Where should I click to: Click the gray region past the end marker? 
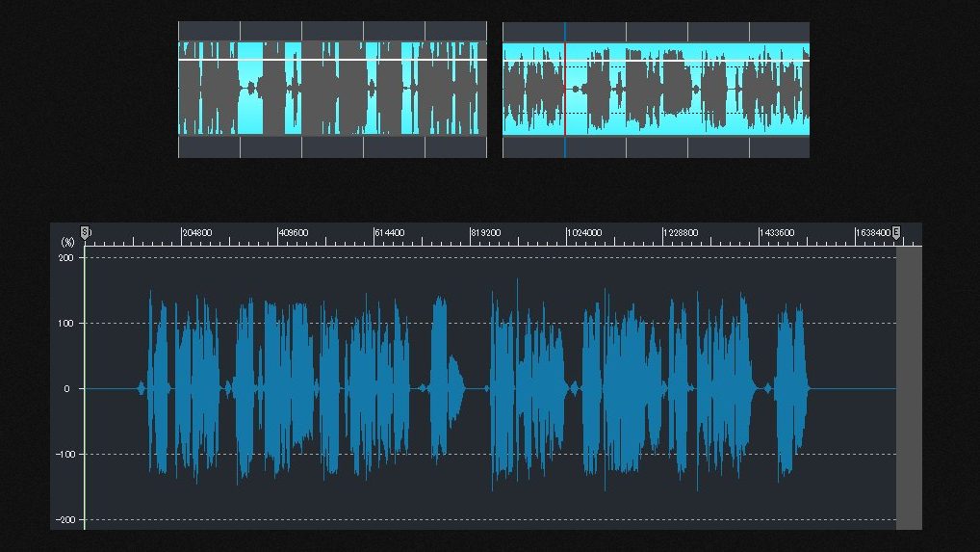[x=909, y=385]
